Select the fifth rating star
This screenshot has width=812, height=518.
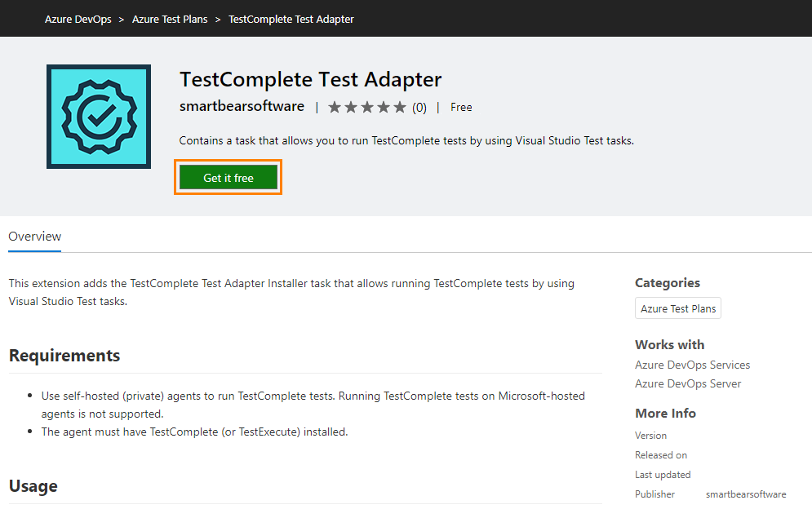pyautogui.click(x=399, y=106)
